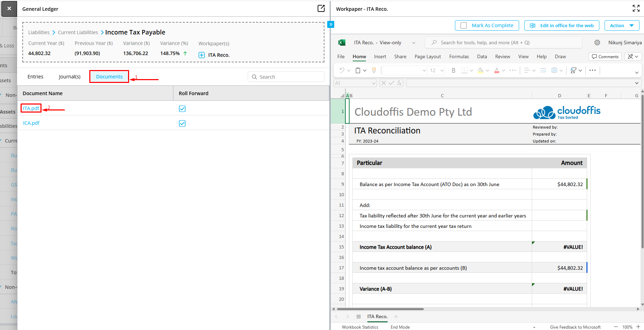Viewport: 644px width, 330px height.
Task: Open the Page Layout ribbon tab
Action: [x=428, y=56]
